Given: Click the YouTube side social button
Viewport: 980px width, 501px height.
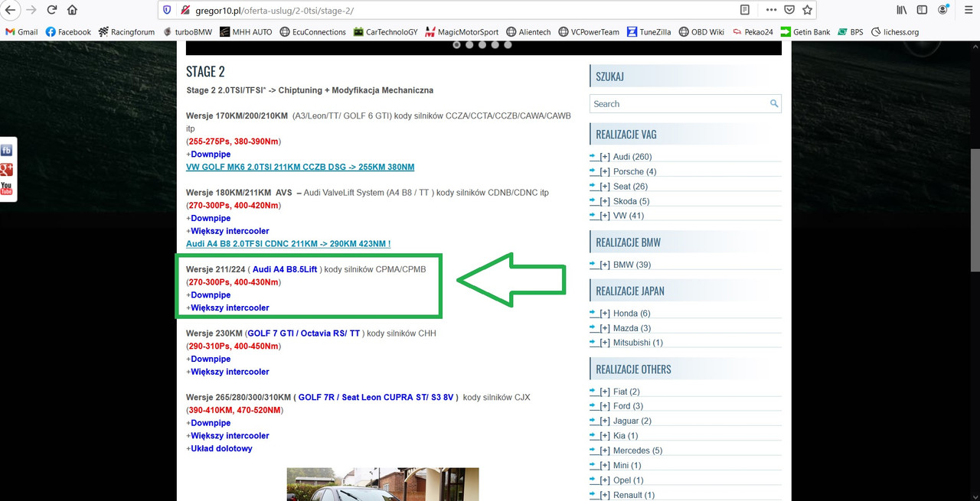Looking at the screenshot, I should click(6, 188).
